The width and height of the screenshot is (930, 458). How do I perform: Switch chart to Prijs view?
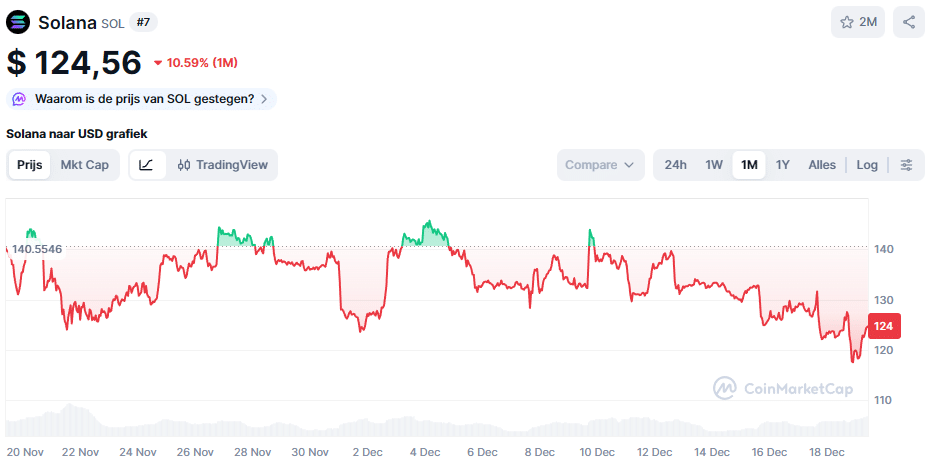tap(30, 165)
